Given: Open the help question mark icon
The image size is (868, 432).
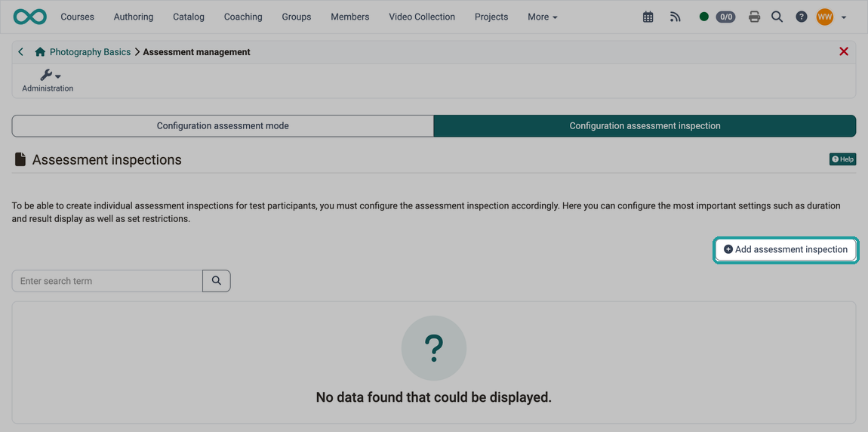Looking at the screenshot, I should [801, 17].
